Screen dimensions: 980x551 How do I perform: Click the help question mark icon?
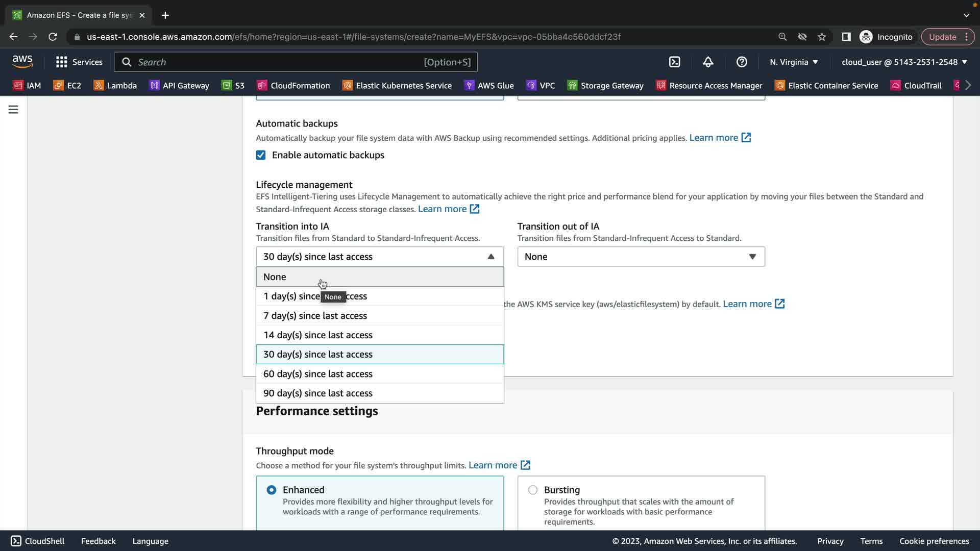pos(742,62)
